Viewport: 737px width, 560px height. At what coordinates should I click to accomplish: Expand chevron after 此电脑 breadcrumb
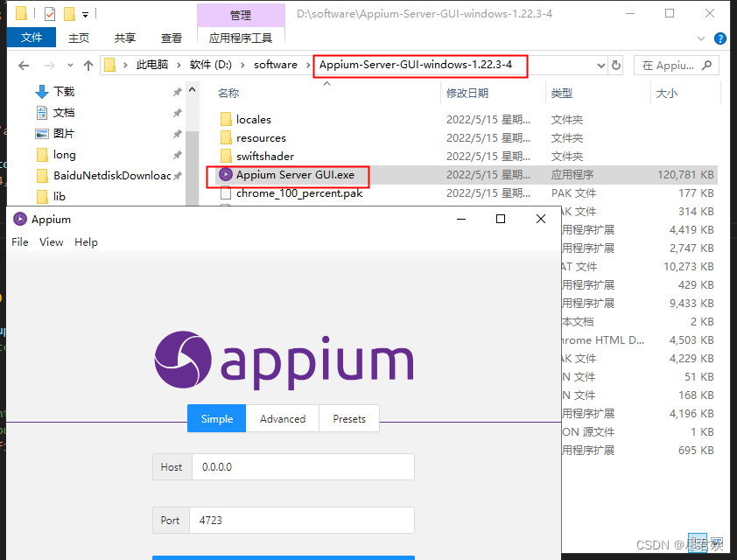[x=179, y=66]
